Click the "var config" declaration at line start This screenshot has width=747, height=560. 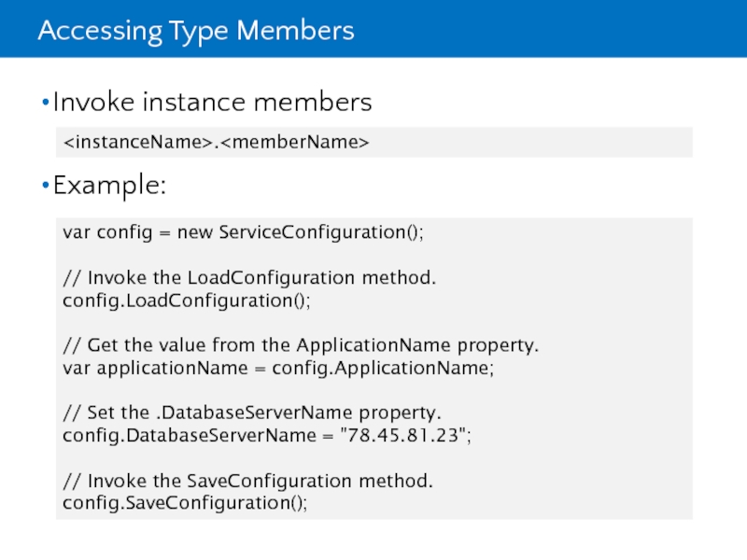[x=100, y=233]
